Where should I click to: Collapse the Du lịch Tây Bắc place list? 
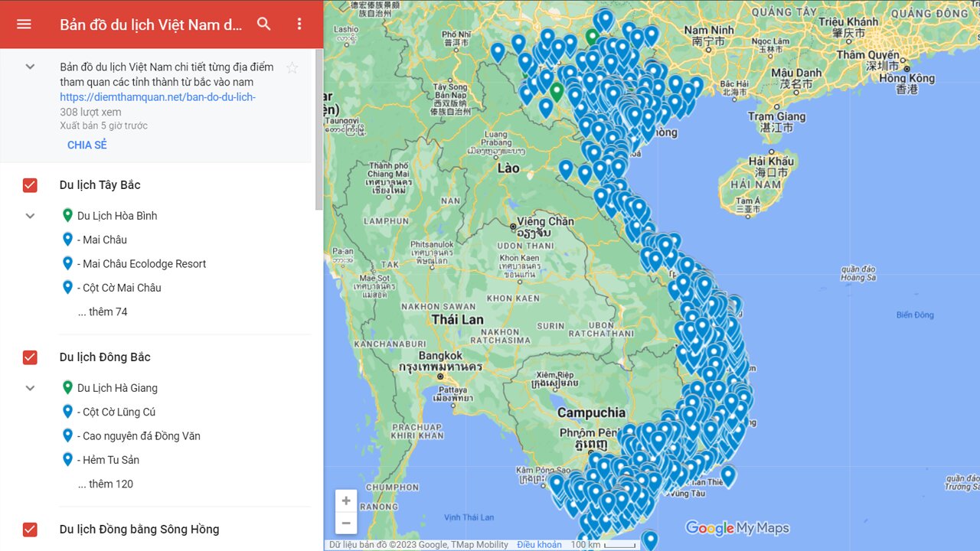coord(30,216)
